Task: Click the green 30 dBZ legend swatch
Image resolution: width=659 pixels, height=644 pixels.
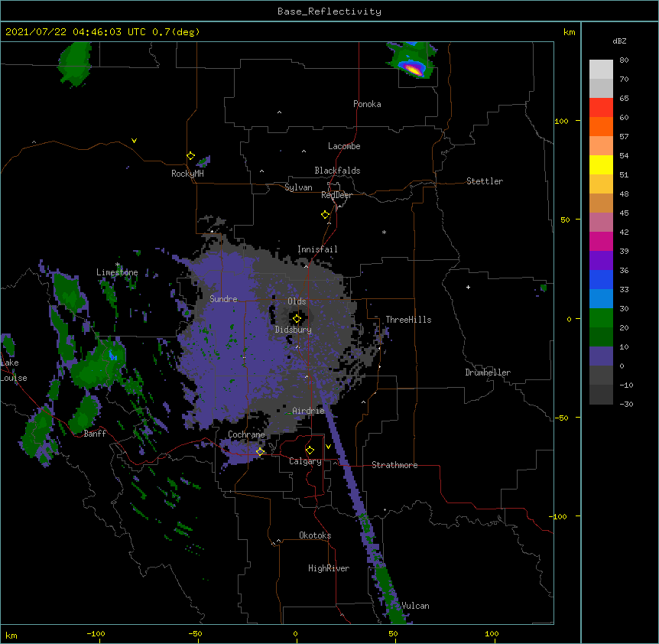Action: (x=601, y=318)
